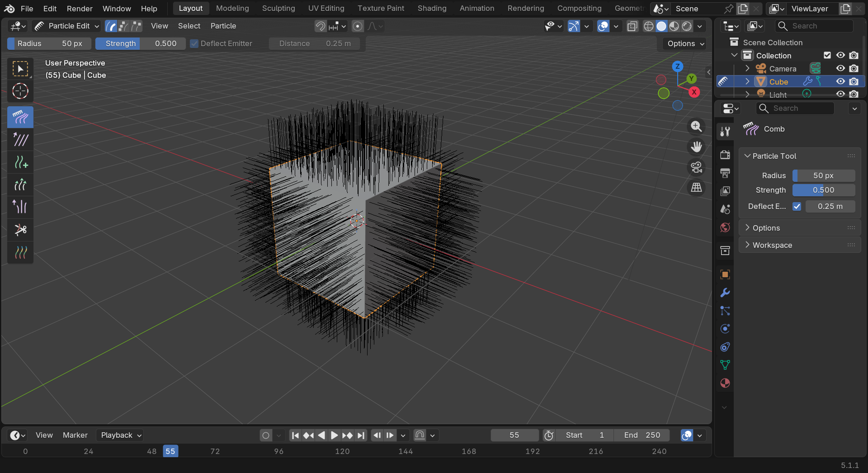Activate the 3D Cursor tool

20,91
